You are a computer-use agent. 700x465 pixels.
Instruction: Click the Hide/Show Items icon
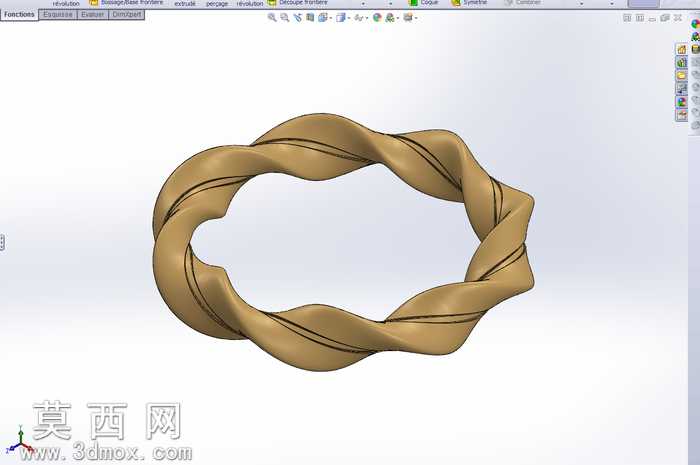click(x=358, y=18)
